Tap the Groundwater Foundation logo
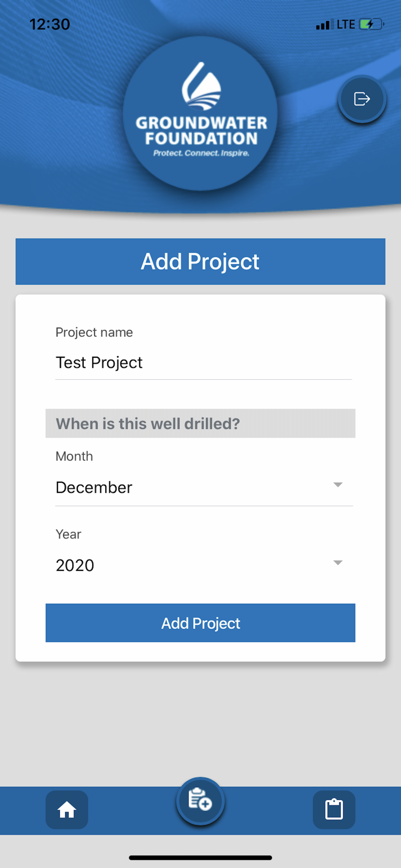Viewport: 401px width, 868px height. coord(200,113)
